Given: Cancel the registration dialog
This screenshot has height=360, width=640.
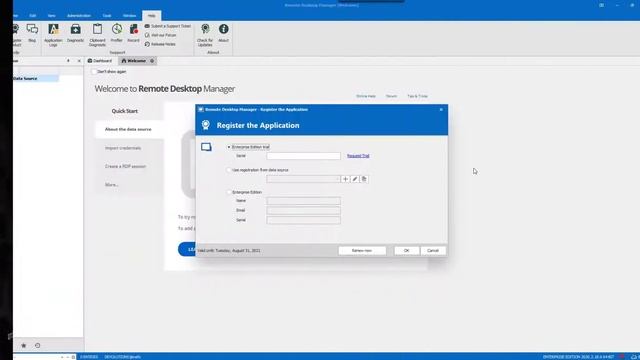Looking at the screenshot, I should tap(433, 251).
